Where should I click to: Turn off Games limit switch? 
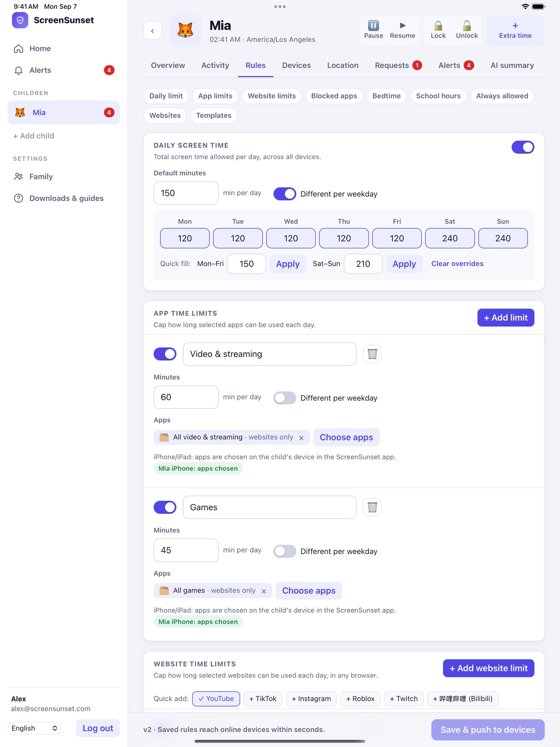coord(165,507)
